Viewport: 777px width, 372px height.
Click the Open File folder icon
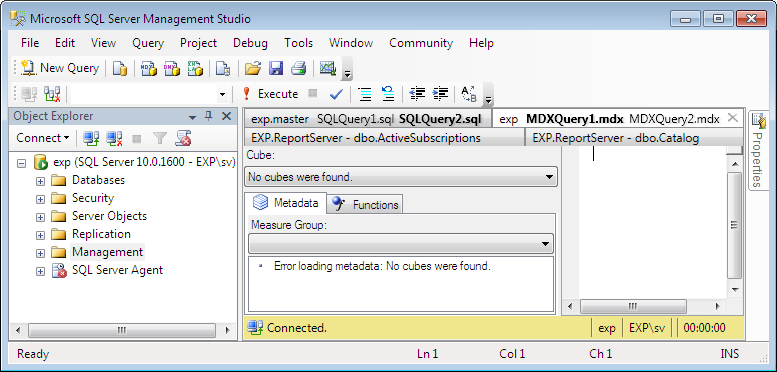click(x=253, y=68)
